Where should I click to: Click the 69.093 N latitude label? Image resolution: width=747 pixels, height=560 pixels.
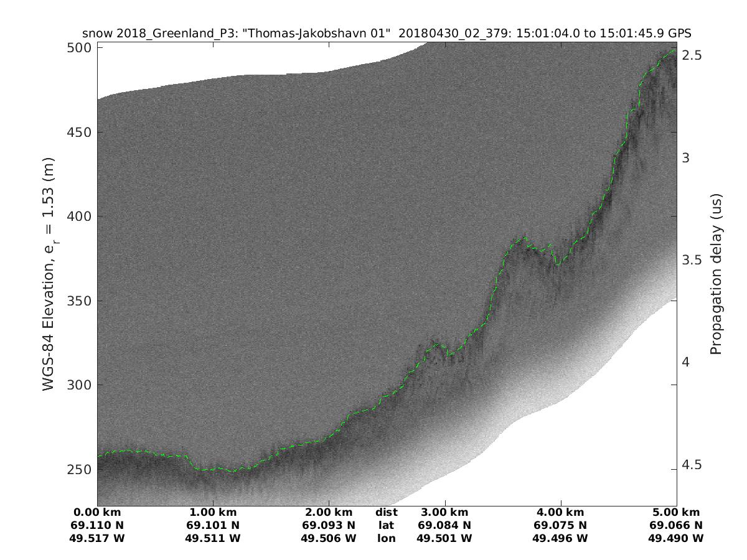point(329,525)
